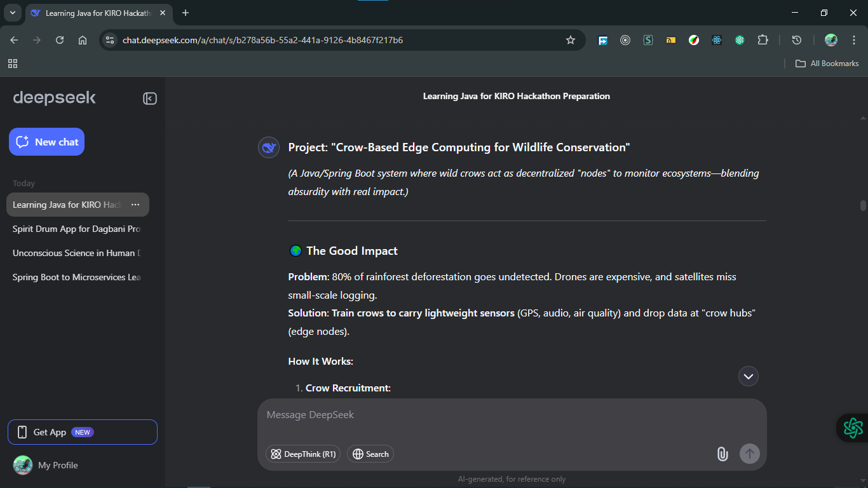Open a new browser tab
Viewport: 868px width, 488px height.
point(186,13)
